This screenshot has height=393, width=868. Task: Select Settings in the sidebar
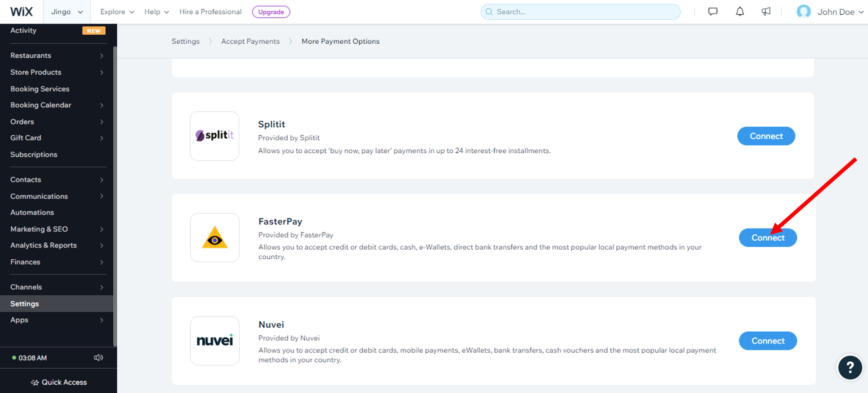click(x=56, y=304)
